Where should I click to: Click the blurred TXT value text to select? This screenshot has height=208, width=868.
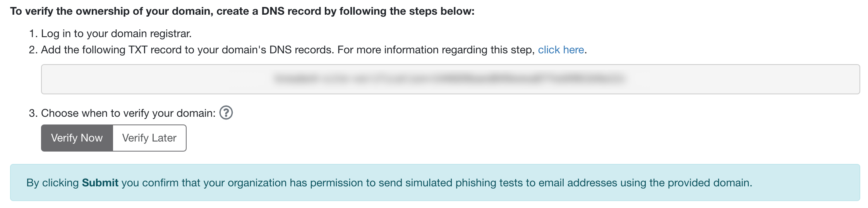[449, 79]
